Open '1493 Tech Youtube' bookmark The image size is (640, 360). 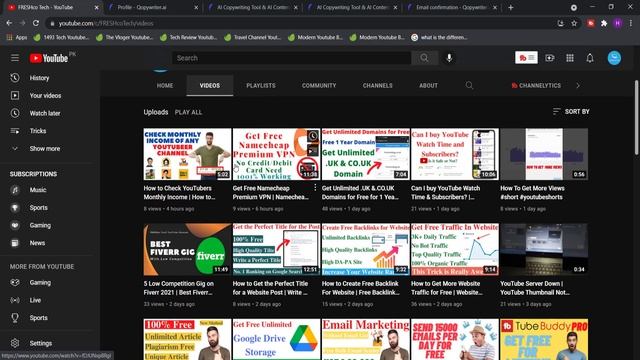coord(61,37)
